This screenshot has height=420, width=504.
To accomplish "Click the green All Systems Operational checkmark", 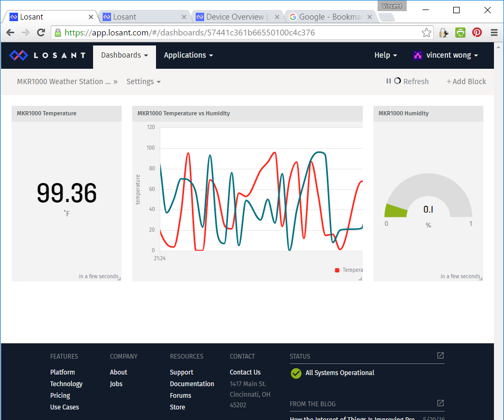I will 296,373.
